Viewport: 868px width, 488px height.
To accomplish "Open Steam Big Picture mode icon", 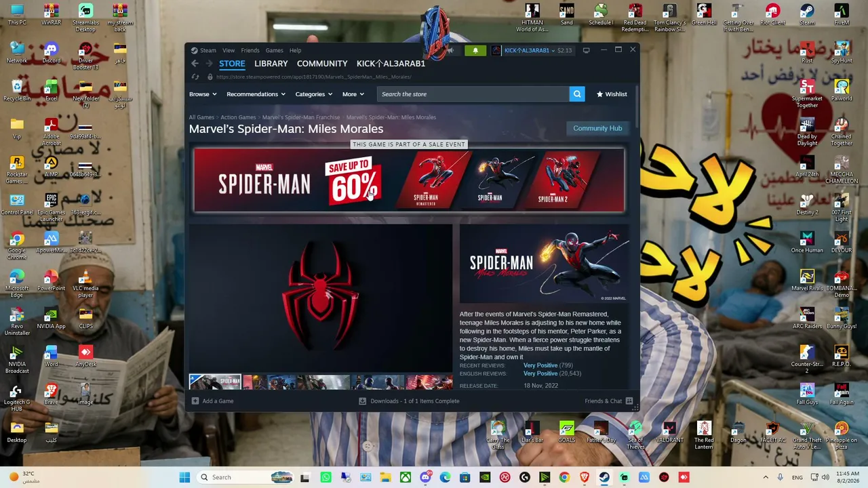I will click(x=586, y=50).
